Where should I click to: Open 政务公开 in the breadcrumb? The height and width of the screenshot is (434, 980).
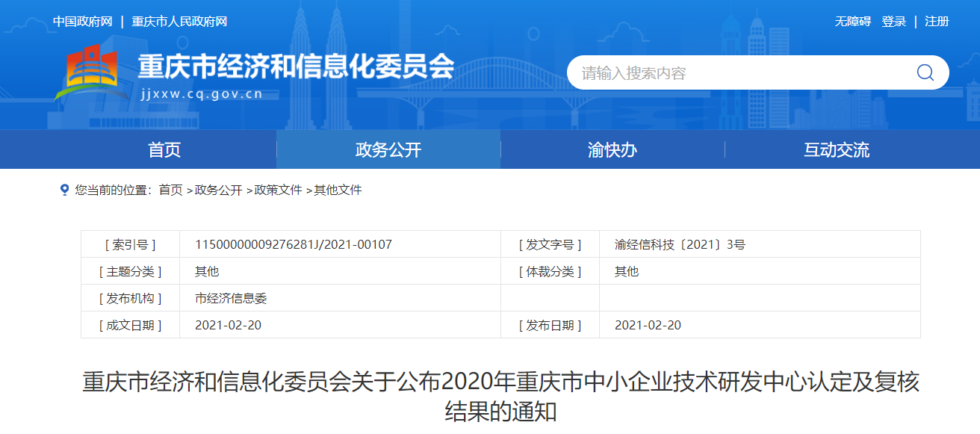(x=218, y=190)
